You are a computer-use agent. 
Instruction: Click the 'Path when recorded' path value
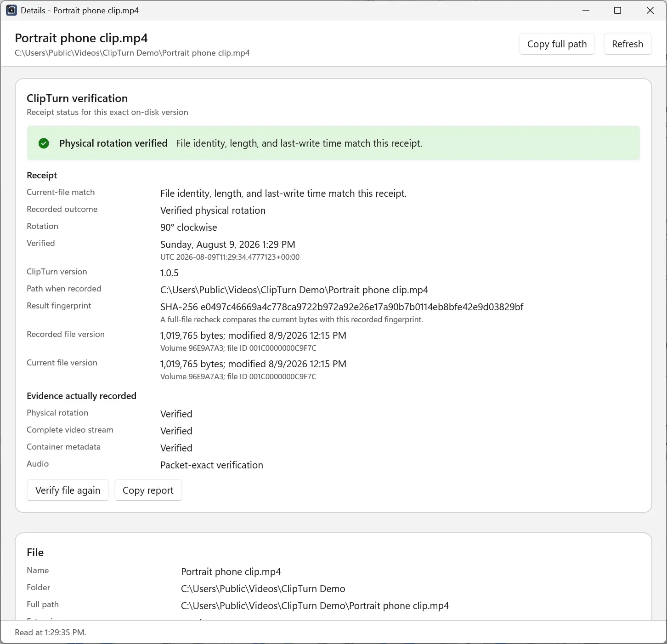294,290
